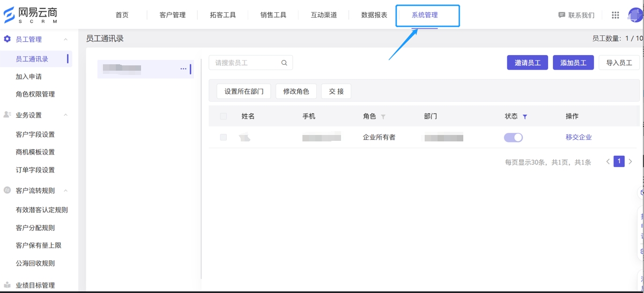Toggle the employee status switch
Image resolution: width=644 pixels, height=293 pixels.
pos(513,138)
